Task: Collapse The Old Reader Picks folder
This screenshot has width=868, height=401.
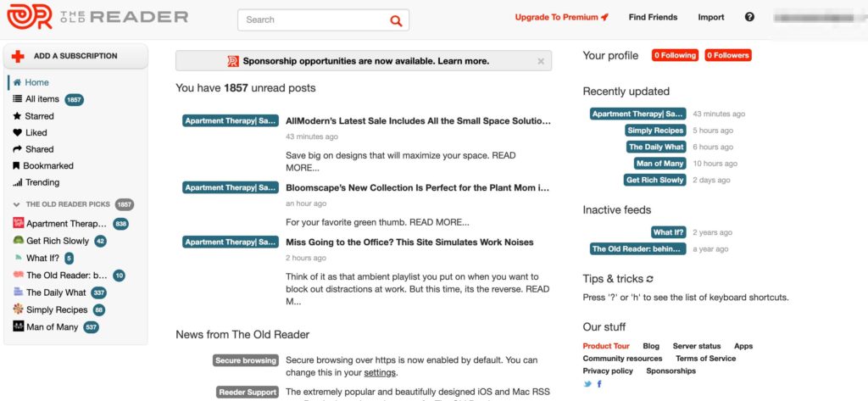Action: coord(17,205)
